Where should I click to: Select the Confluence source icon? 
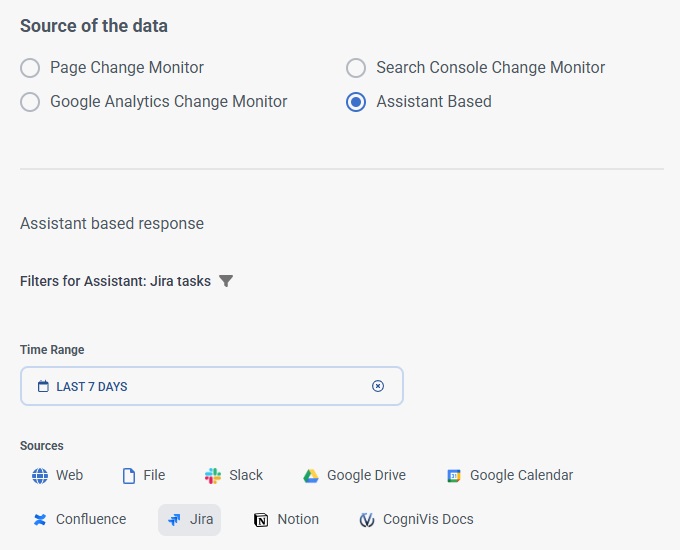coord(40,520)
